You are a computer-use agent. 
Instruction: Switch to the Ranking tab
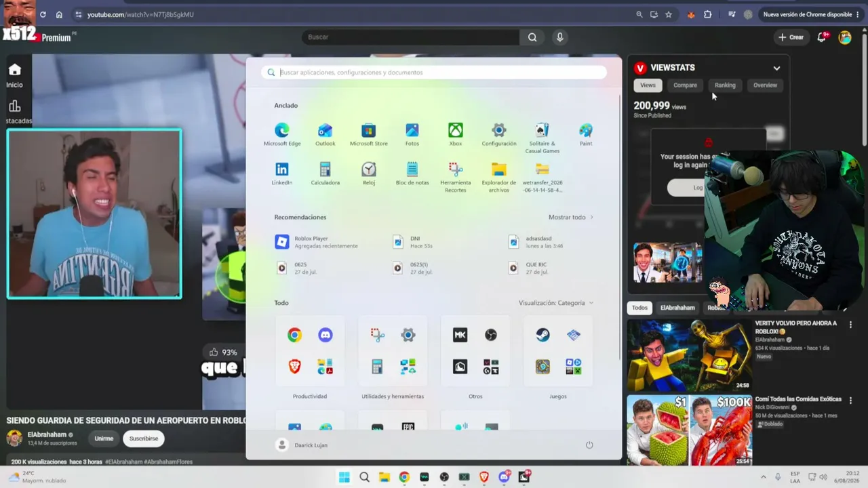point(725,85)
